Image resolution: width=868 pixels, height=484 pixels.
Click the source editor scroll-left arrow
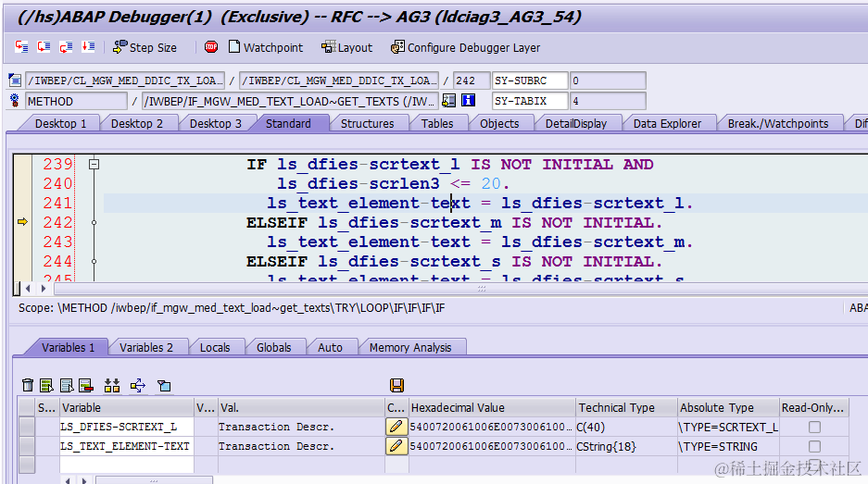pyautogui.click(x=28, y=288)
